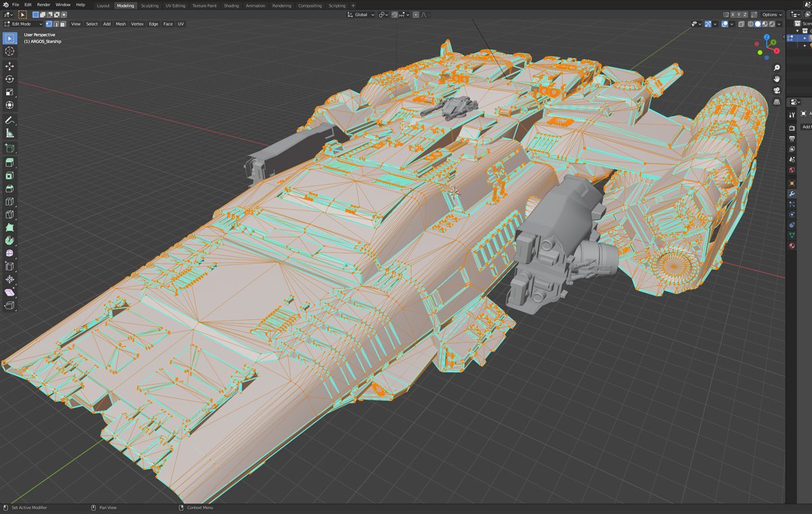Viewport: 812px width, 514px height.
Task: Click the Cursor tool icon
Action: [9, 51]
